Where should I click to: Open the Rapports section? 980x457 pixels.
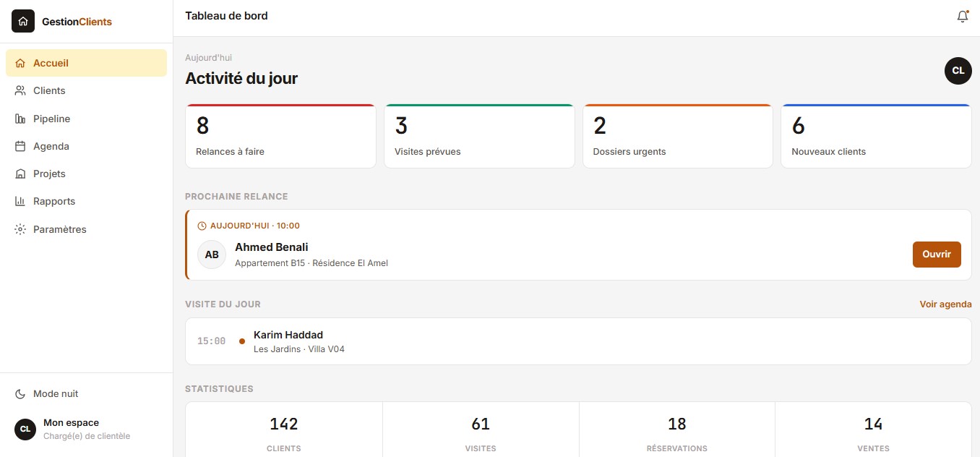click(86, 201)
